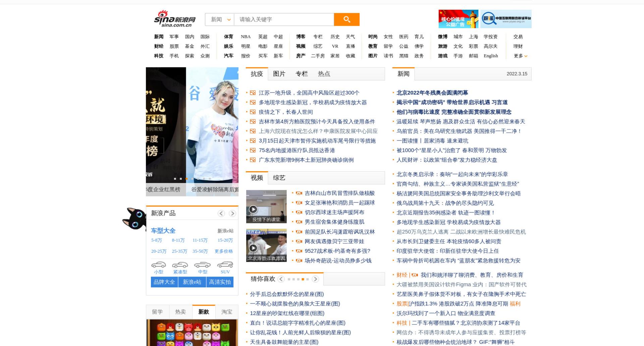Open 一图读懂 居家消毒 article
Screen dimensions: 644x346
[432, 141]
